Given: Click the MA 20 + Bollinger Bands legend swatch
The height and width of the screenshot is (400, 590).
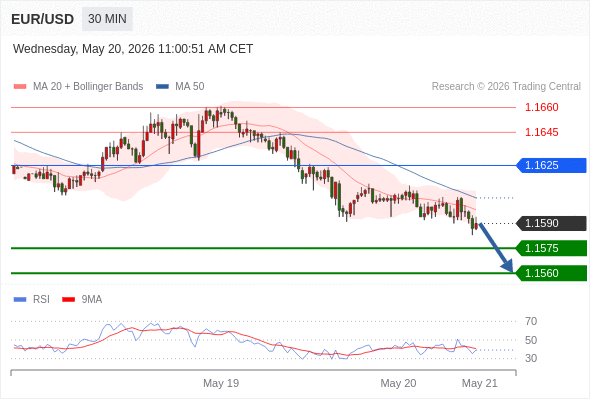Looking at the screenshot, I should click(20, 87).
